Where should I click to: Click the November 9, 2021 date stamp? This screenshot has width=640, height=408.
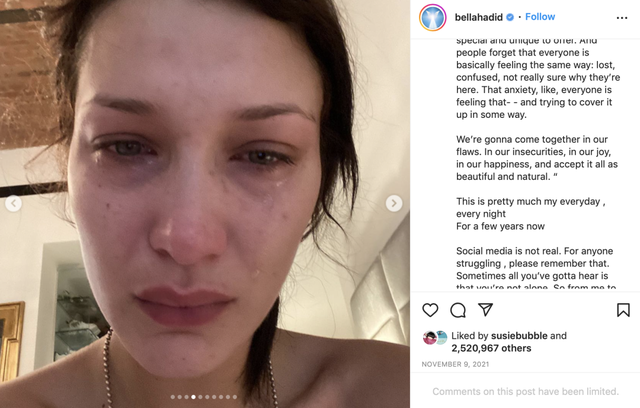pyautogui.click(x=455, y=364)
